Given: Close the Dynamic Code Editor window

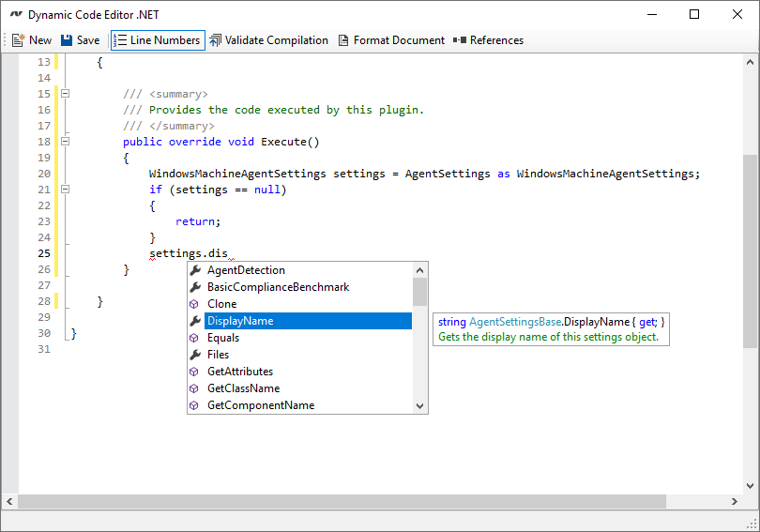Looking at the screenshot, I should click(x=737, y=14).
